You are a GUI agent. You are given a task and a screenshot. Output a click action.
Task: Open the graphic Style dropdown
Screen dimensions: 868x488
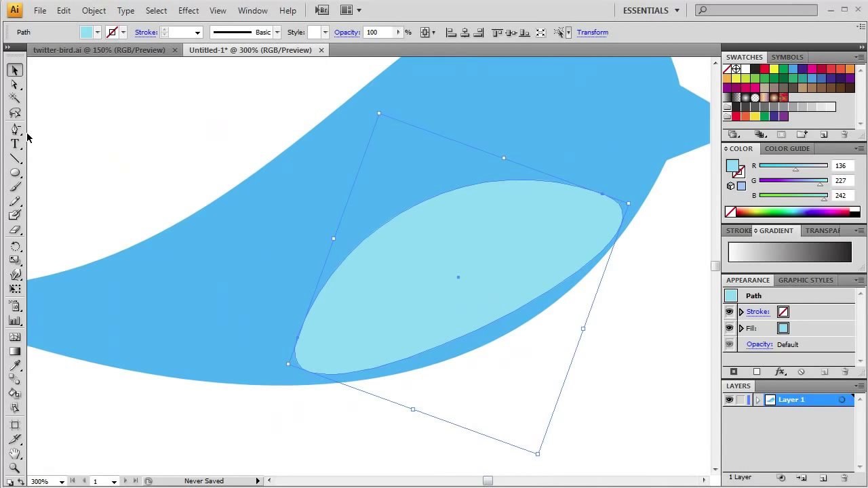click(x=325, y=33)
